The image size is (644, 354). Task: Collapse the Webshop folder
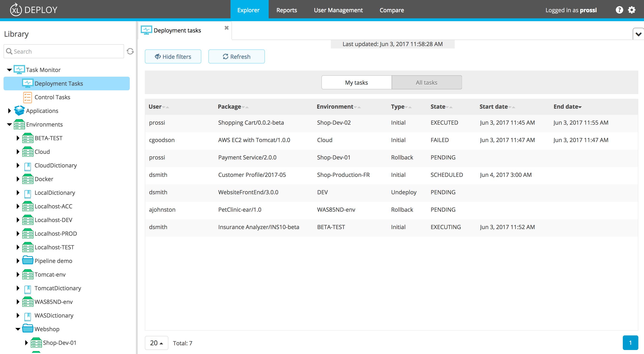click(x=17, y=329)
